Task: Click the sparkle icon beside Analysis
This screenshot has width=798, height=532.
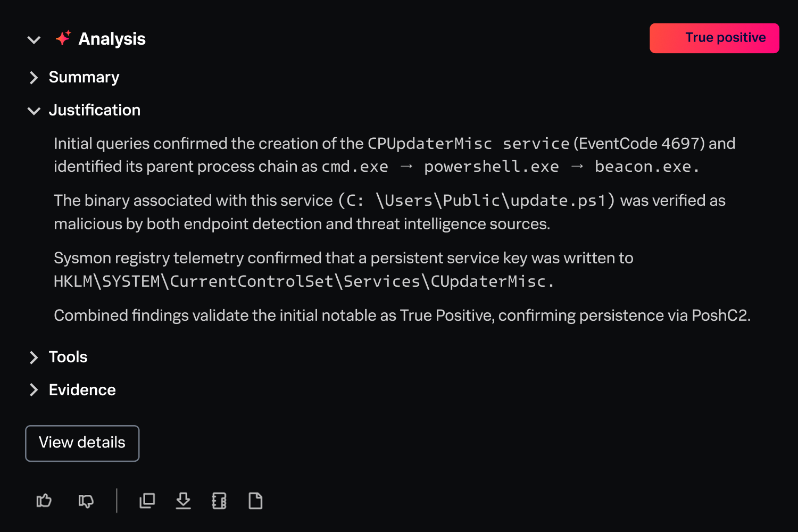Action: [x=63, y=38]
